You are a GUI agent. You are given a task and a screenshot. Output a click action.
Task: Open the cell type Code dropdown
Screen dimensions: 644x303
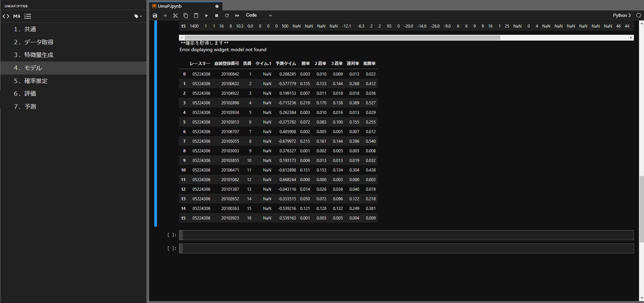tap(259, 15)
